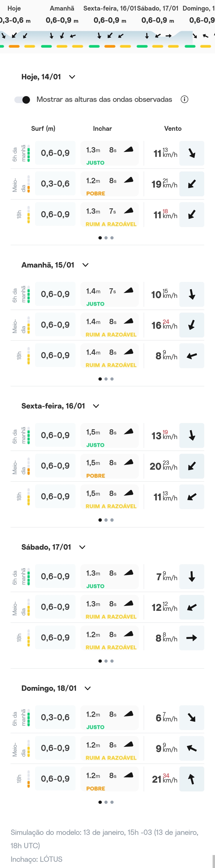
Task: Collapse Sexta-feira, 16/01 section chevron
Action: click(x=96, y=406)
